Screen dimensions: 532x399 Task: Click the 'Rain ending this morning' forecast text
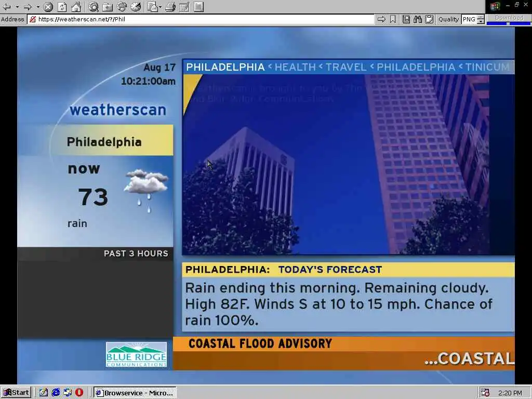(x=339, y=304)
